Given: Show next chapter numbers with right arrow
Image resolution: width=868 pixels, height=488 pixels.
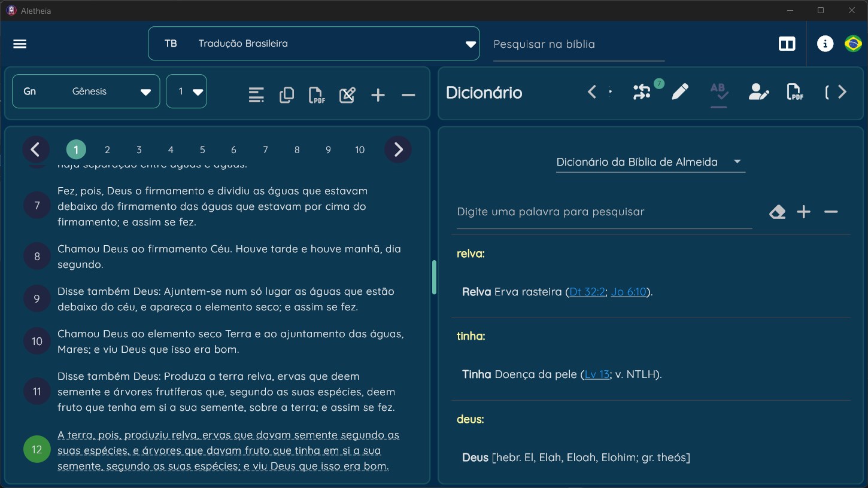Looking at the screenshot, I should pyautogui.click(x=398, y=150).
